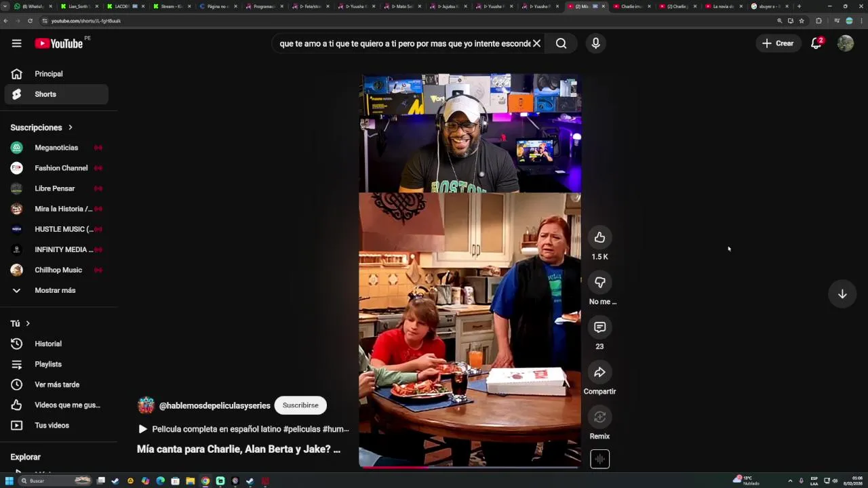868x488 pixels.
Task: Open the taskbar weather widget 13°C
Action: (x=747, y=481)
